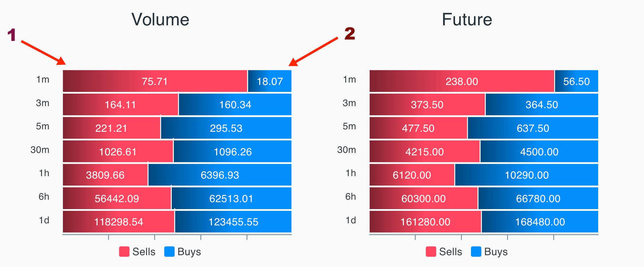Click the Volume chart title

point(160,19)
